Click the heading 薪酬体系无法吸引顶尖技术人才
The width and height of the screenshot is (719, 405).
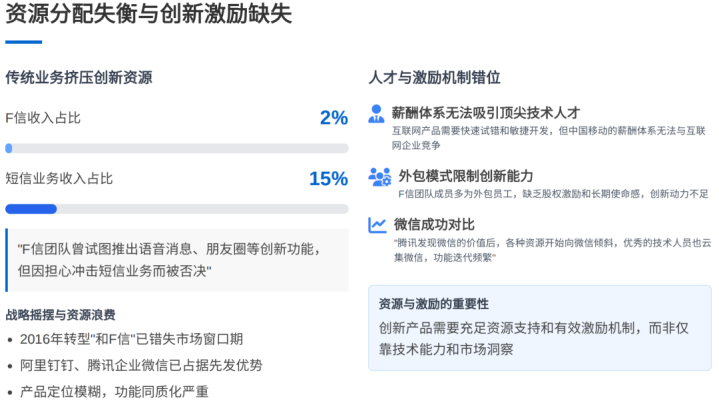tap(486, 113)
